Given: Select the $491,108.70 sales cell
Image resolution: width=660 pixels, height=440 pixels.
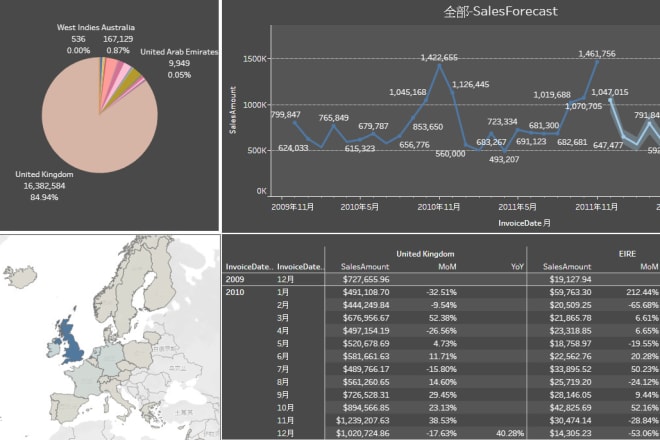Looking at the screenshot, I should point(366,292).
